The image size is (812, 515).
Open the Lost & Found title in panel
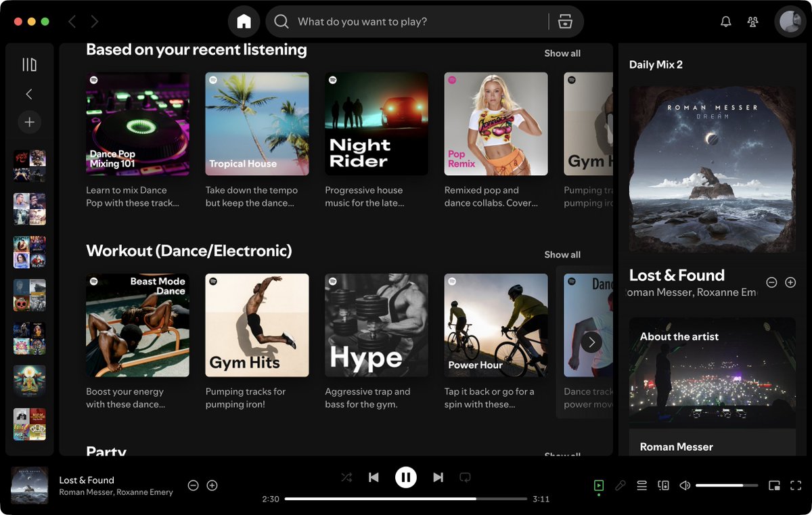click(x=677, y=275)
